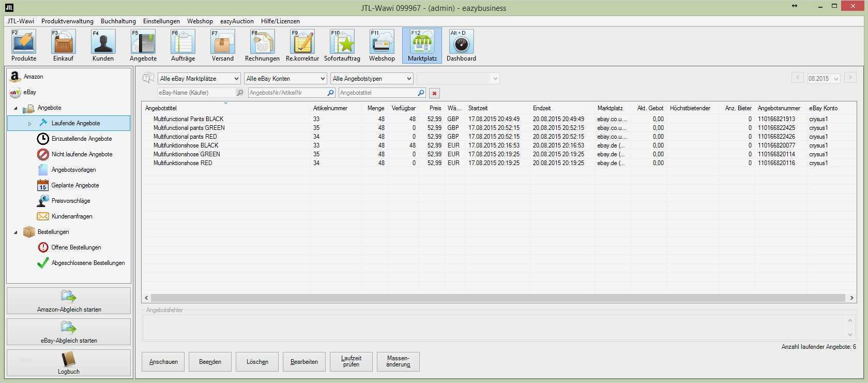Select the Multifunktionshose GREEN row
The width and height of the screenshot is (868, 383).
498,154
